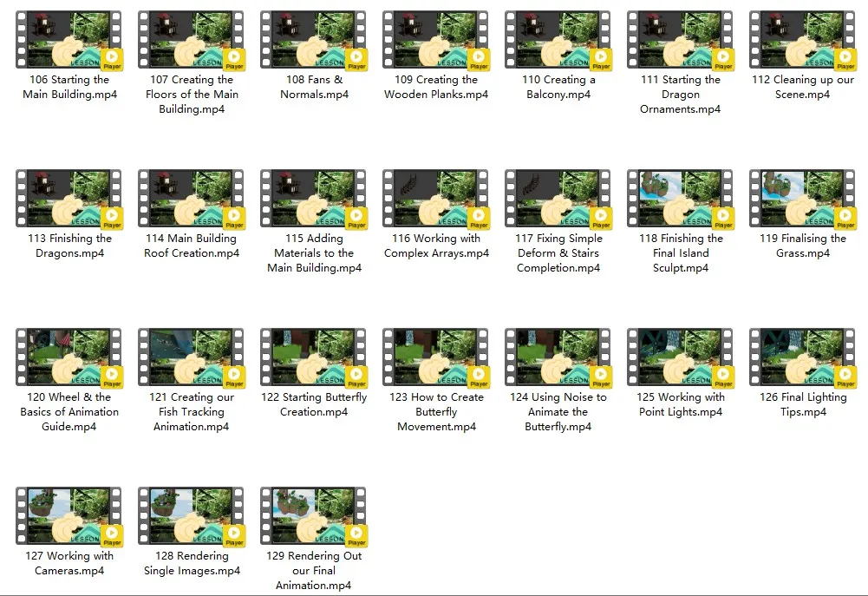Click the text '112 Cleaning up our Scene.mp4'
This screenshot has width=868, height=596.
pyautogui.click(x=803, y=87)
